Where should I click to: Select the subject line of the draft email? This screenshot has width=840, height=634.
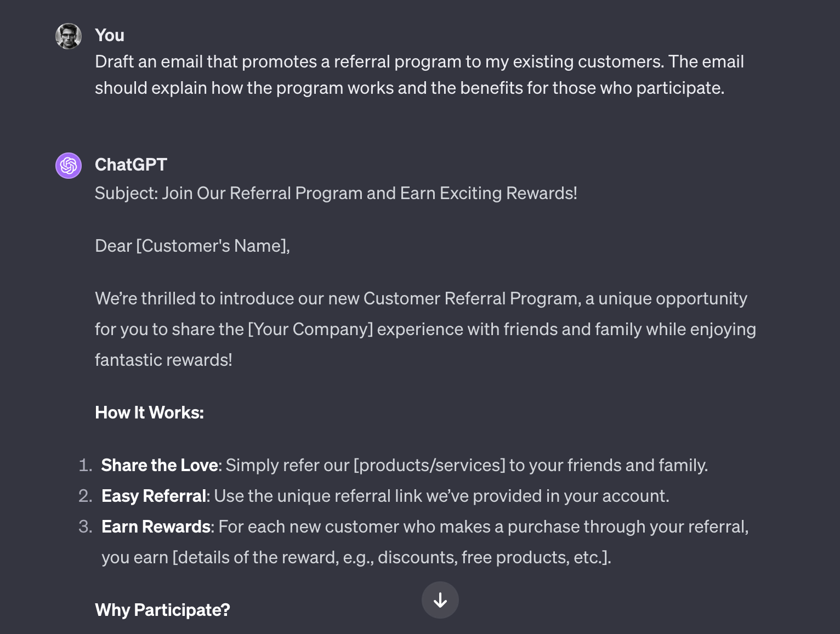(x=336, y=193)
